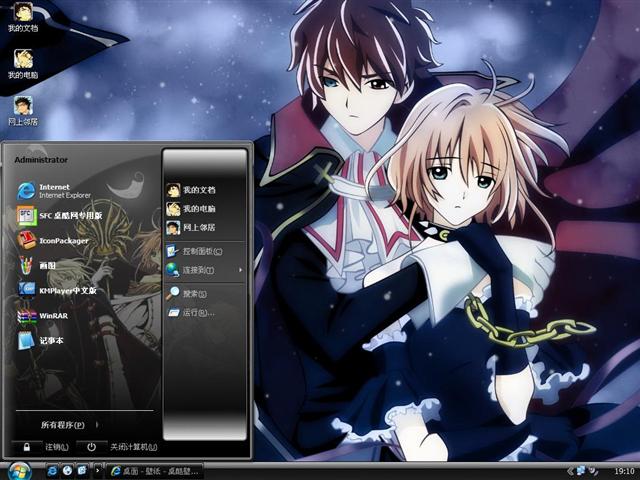
Task: Open SFC 桌酷网专用版 in Start menu
Action: (x=60, y=216)
